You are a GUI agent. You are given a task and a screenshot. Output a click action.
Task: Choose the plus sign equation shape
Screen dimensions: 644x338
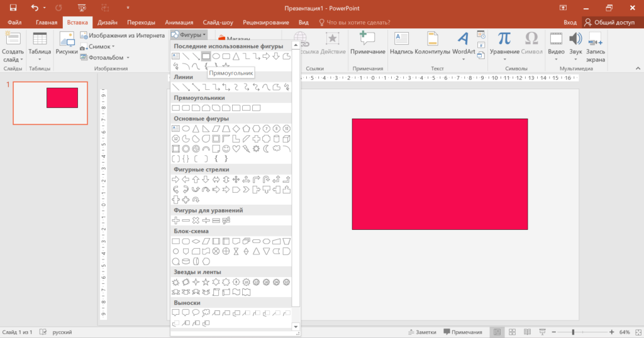point(176,221)
